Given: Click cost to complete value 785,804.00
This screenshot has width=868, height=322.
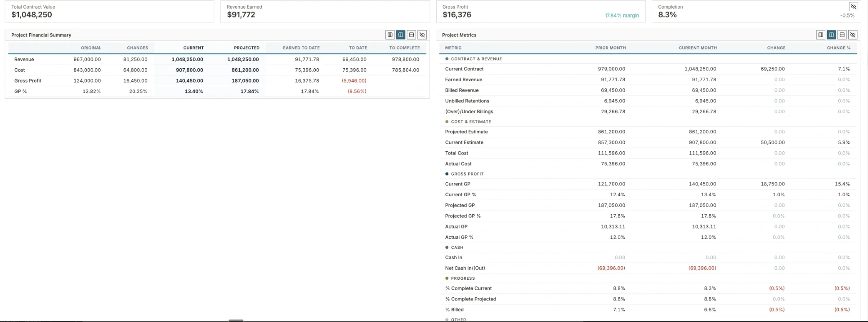Looking at the screenshot, I should pyautogui.click(x=405, y=70).
